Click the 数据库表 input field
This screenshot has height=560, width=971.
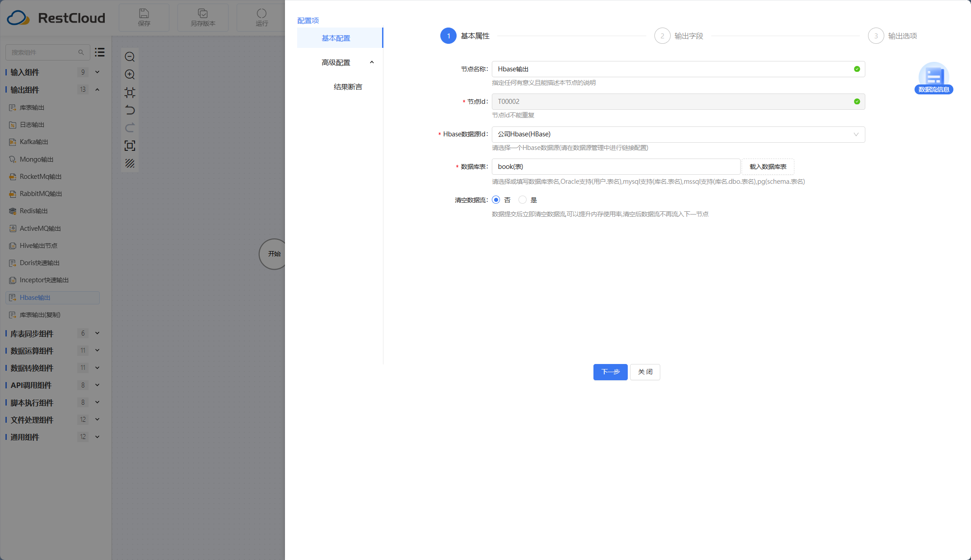[x=616, y=167]
